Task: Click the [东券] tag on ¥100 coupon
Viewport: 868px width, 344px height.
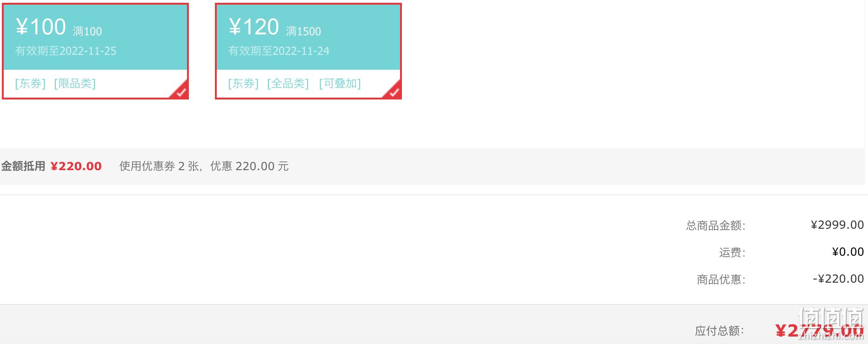Action: (30, 84)
